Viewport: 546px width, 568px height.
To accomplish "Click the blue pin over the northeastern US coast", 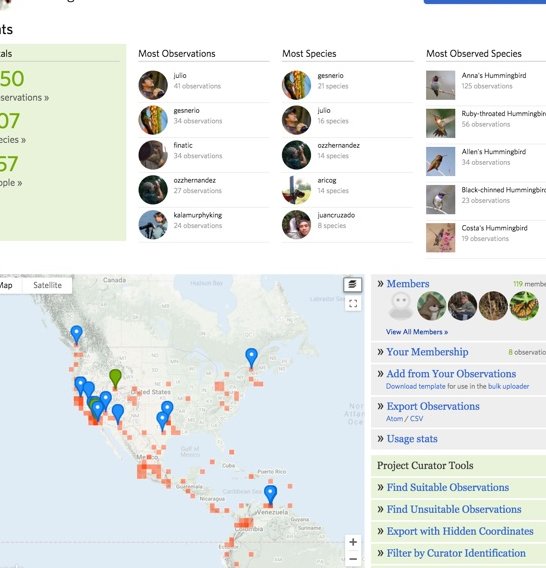I will pyautogui.click(x=251, y=358).
